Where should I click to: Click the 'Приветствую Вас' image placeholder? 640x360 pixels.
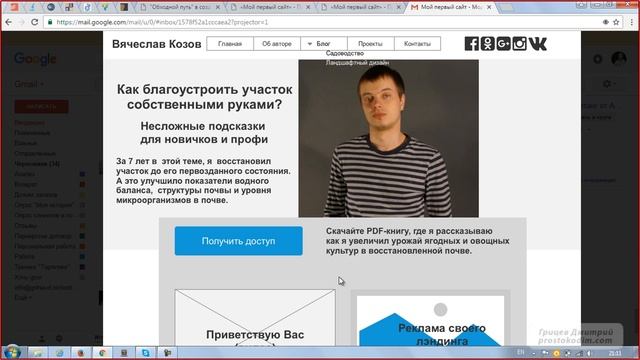(x=255, y=318)
